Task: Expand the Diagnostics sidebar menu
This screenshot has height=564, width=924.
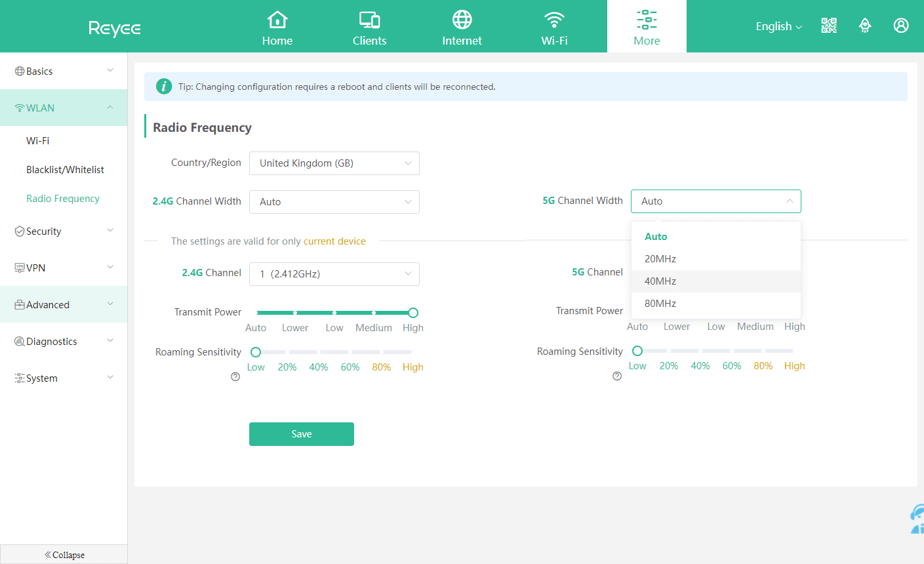Action: pyautogui.click(x=64, y=342)
